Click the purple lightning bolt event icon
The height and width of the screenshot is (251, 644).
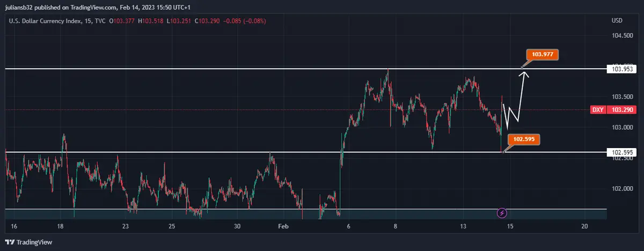coord(502,213)
